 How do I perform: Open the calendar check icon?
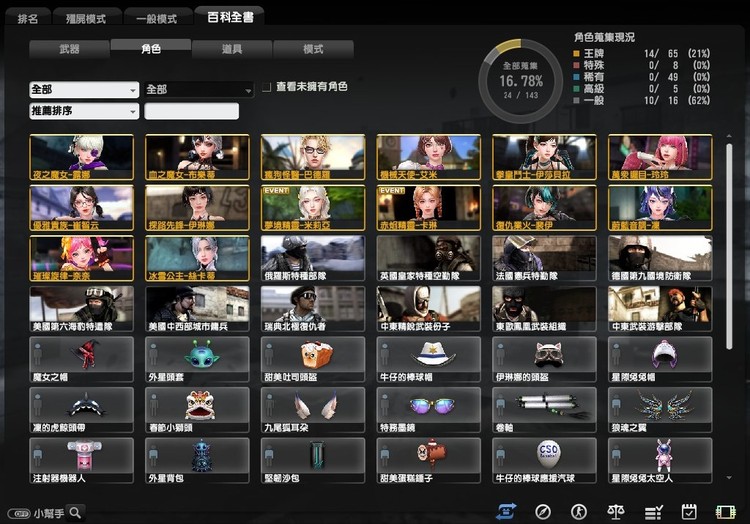click(689, 511)
